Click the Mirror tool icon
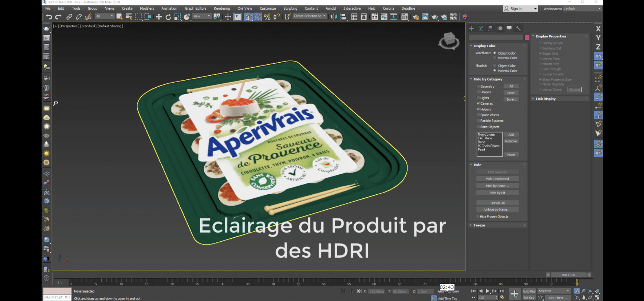Screen dimensions: 644x301 pos(334,17)
